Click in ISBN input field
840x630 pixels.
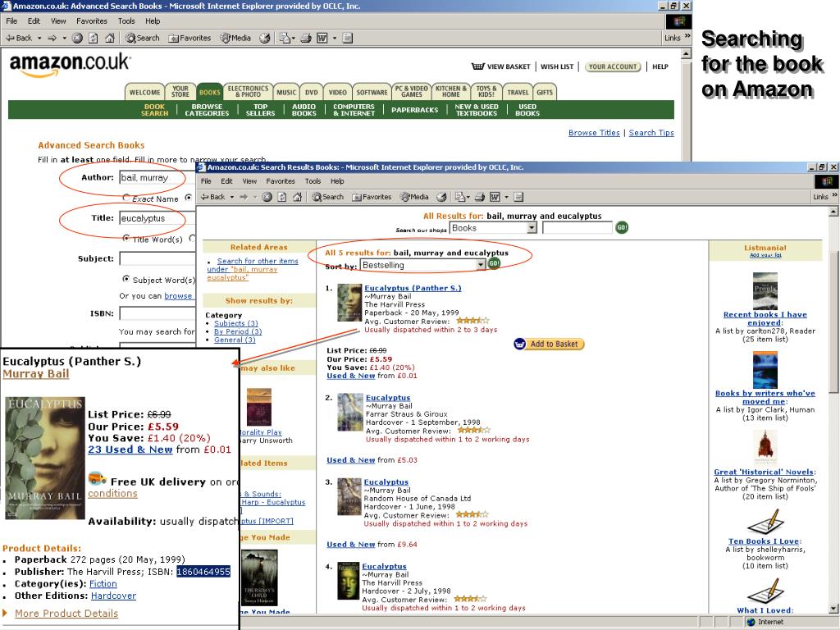point(157,313)
